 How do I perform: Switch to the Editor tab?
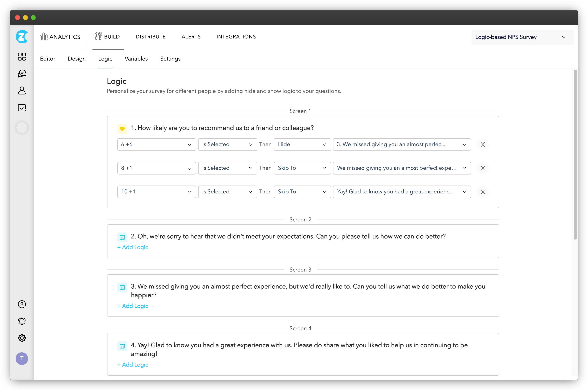pos(48,59)
